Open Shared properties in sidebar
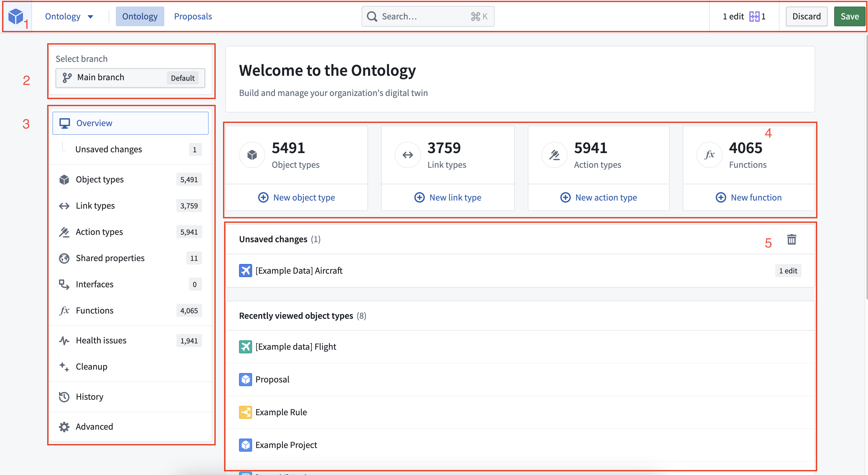Screen dimensions: 868x475 (130, 258)
